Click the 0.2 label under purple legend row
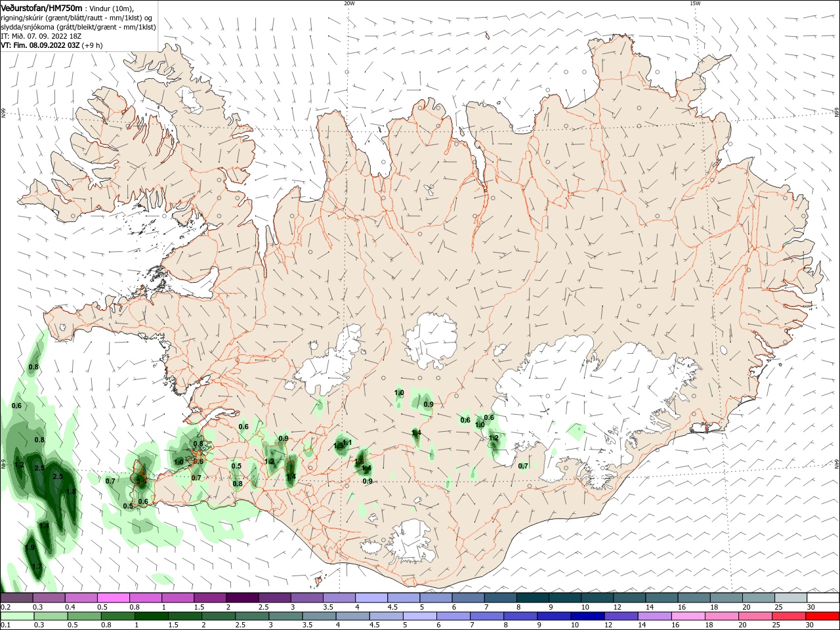This screenshot has height=630, width=840. coord(5,607)
